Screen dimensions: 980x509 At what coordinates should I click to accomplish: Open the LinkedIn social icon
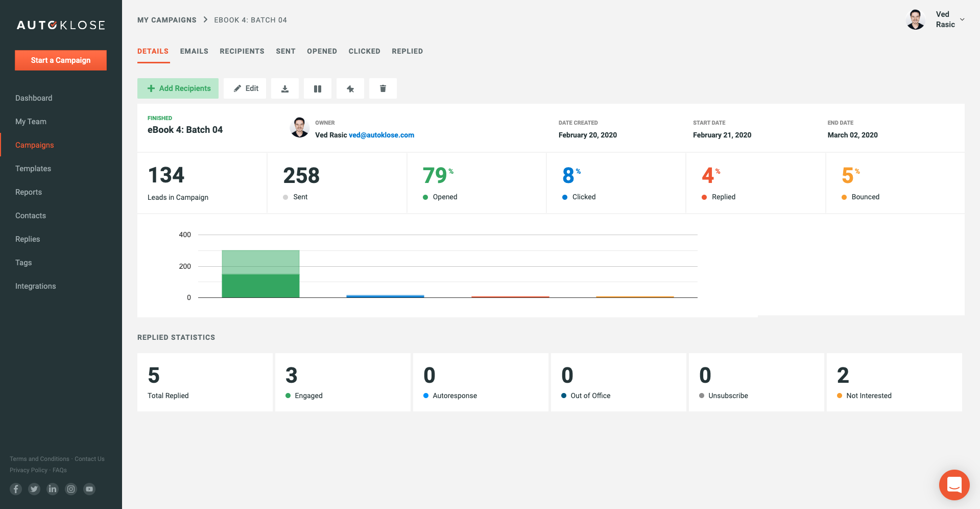53,489
